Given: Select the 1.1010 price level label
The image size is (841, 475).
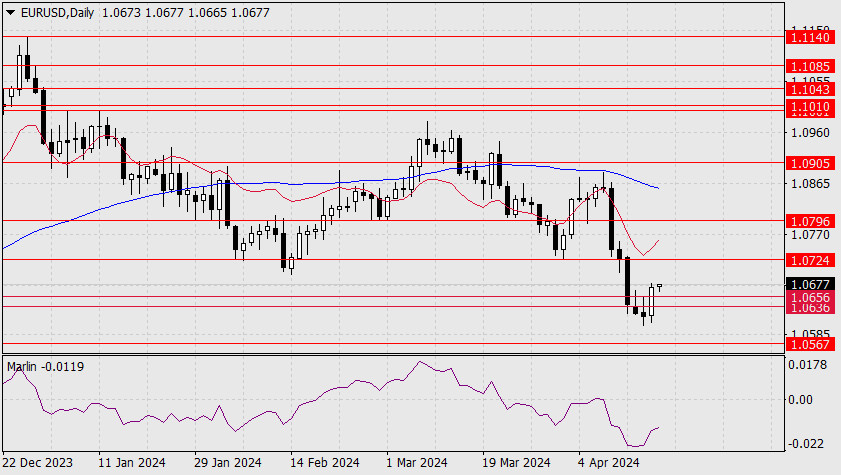Looking at the screenshot, I should coord(810,106).
